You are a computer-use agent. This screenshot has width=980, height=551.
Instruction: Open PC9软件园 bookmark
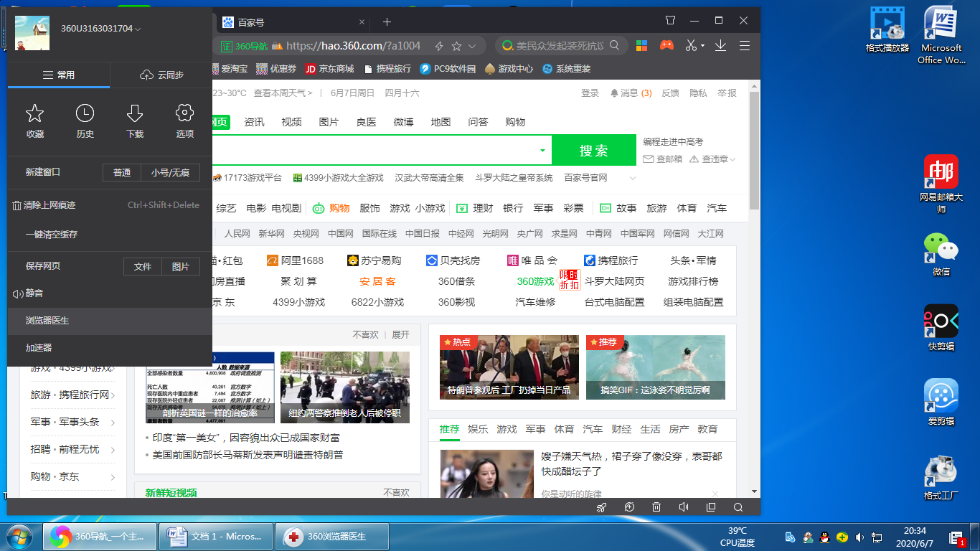[x=448, y=69]
